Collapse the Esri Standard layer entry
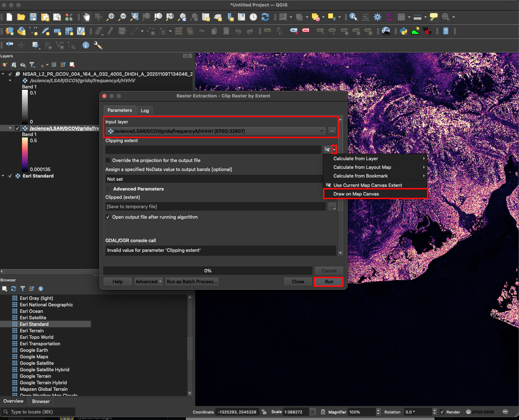 4,176
